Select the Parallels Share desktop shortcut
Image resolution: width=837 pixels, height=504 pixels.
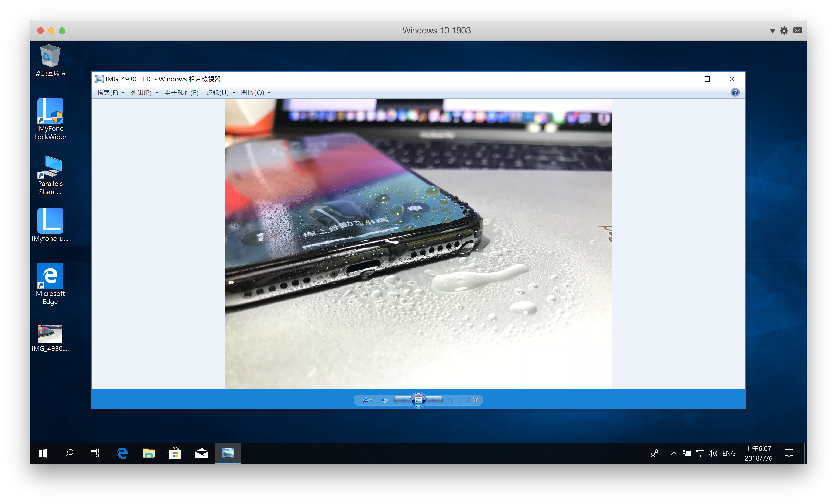(x=50, y=175)
